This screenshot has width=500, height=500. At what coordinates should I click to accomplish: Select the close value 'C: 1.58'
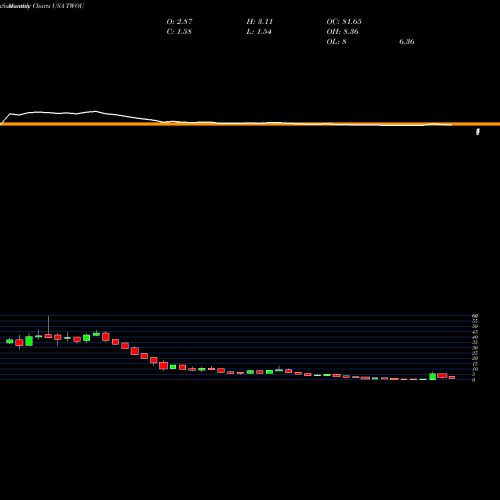pyautogui.click(x=179, y=32)
